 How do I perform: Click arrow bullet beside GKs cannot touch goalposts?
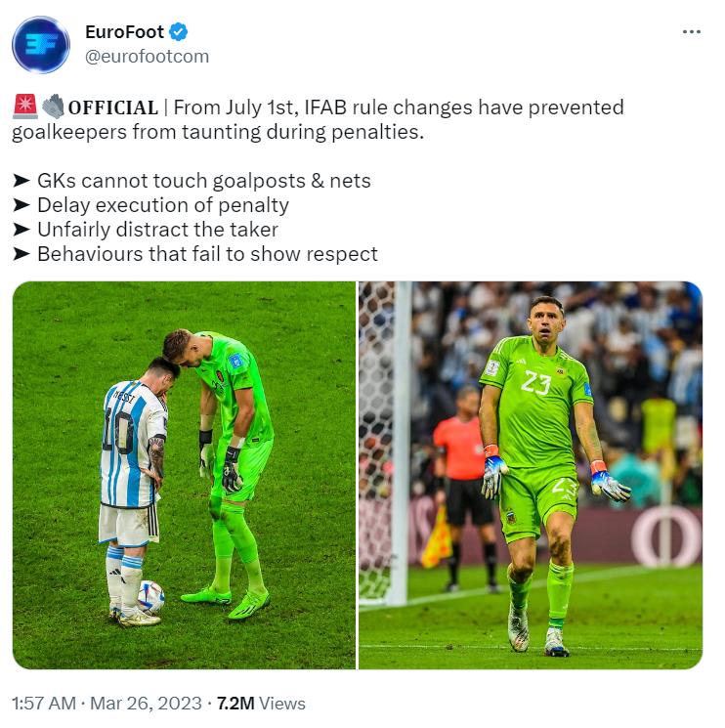(x=21, y=181)
